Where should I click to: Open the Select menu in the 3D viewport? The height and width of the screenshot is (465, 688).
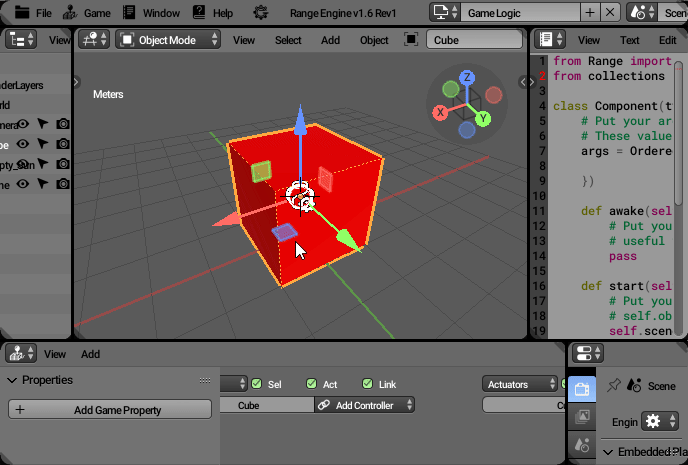pos(288,40)
